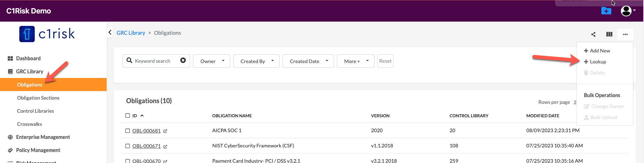This screenshot has height=163, width=644.
Task: Choose Add New from the actions menu
Action: (597, 51)
